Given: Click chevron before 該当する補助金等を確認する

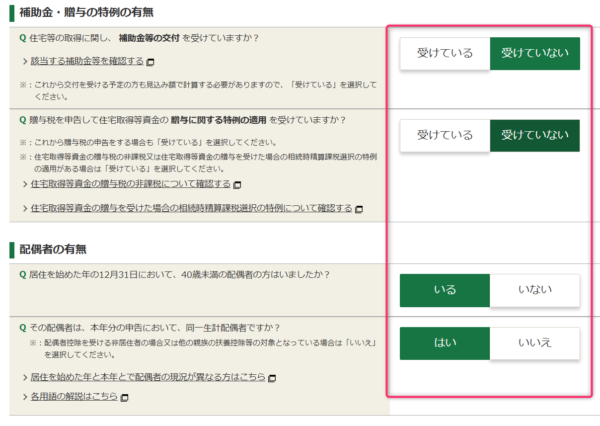Looking at the screenshot, I should pyautogui.click(x=24, y=62).
